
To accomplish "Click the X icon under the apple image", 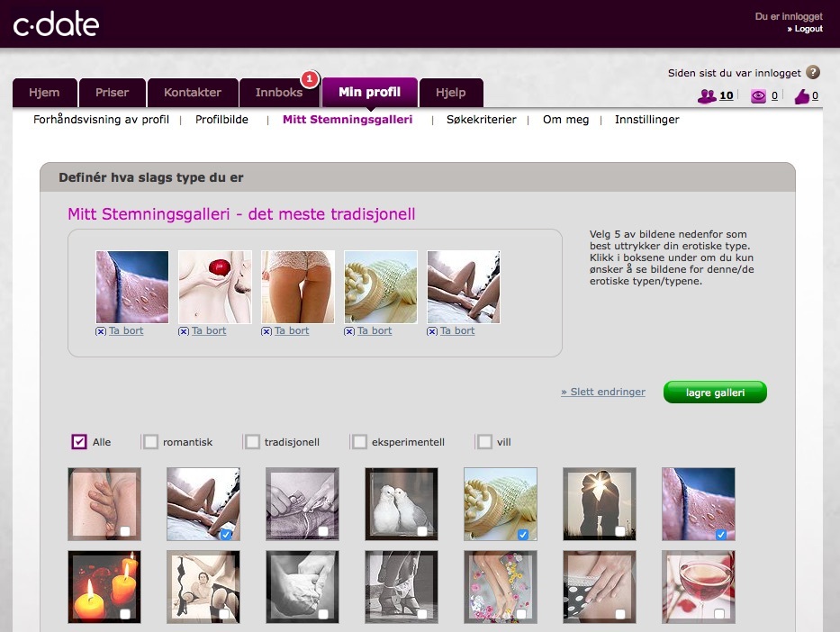I will pyautogui.click(x=184, y=331).
